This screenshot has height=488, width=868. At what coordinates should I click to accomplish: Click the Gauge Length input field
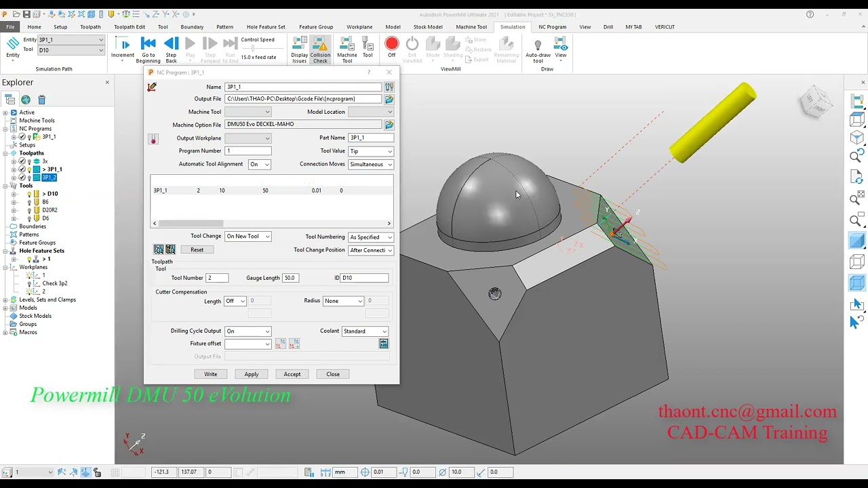(x=290, y=278)
